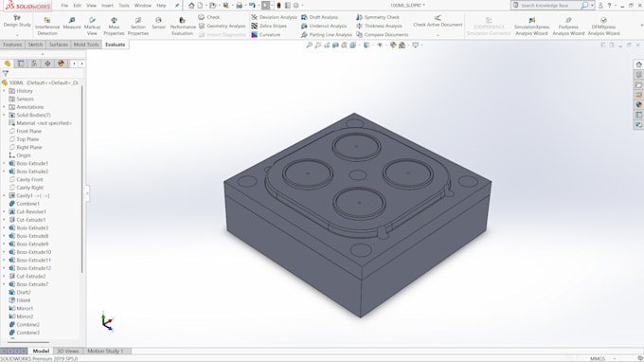The height and width of the screenshot is (362, 644).
Task: Open the FeatureManager Design Tree tab
Action: (x=8, y=63)
